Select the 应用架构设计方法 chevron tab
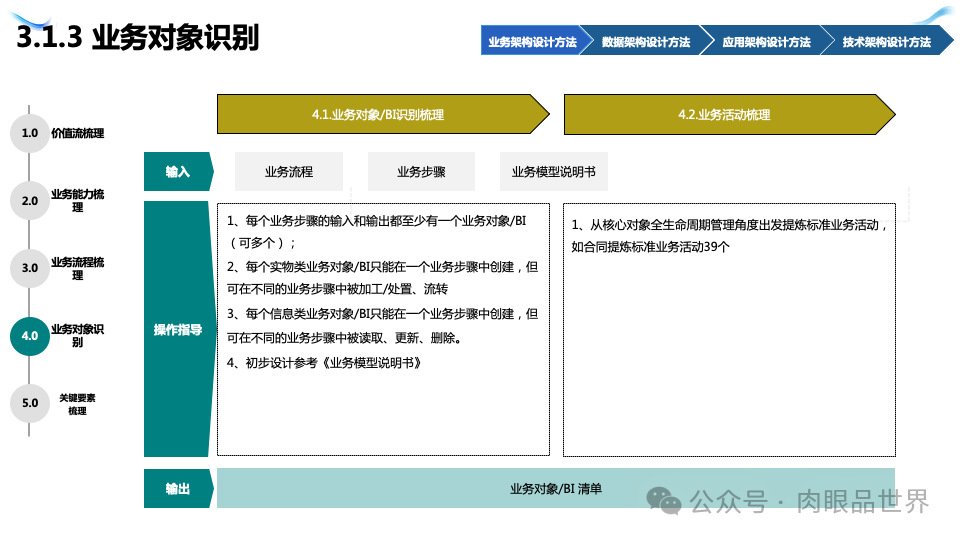 (766, 41)
